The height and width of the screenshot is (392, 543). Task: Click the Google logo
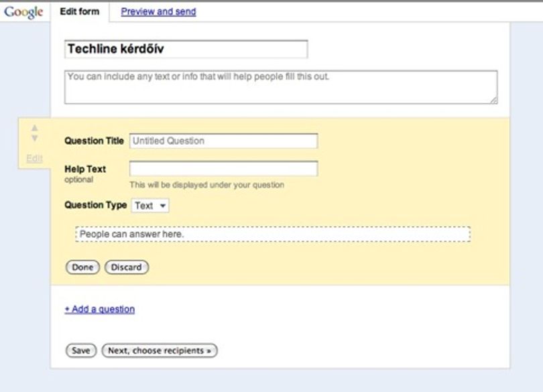click(x=23, y=12)
